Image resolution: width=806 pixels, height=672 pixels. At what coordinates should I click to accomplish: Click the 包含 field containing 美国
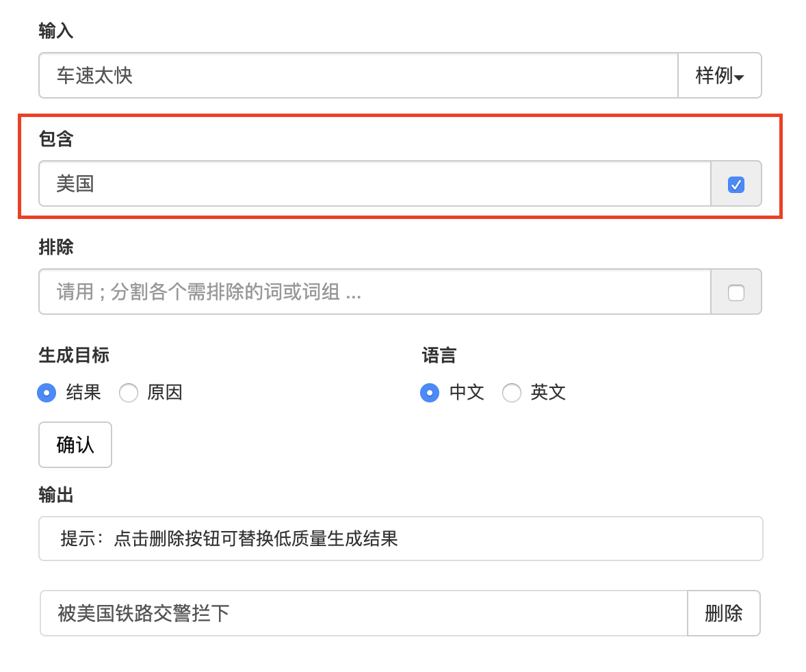tap(375, 183)
